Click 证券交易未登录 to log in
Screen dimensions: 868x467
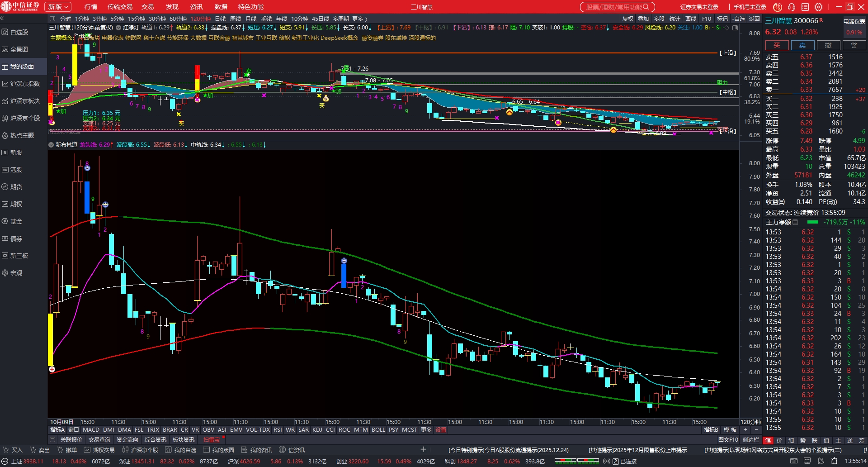coord(699,7)
